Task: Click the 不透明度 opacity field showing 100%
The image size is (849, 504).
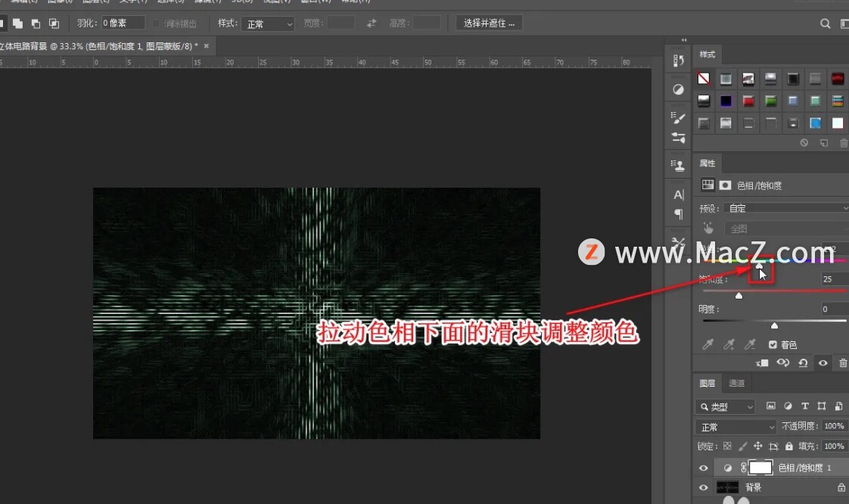Action: tap(834, 426)
